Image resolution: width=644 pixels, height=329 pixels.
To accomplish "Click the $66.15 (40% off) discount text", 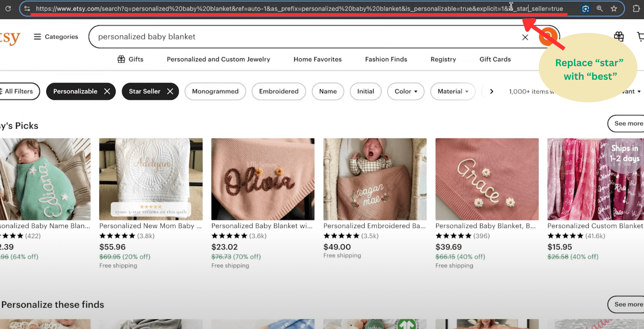I will (x=460, y=257).
